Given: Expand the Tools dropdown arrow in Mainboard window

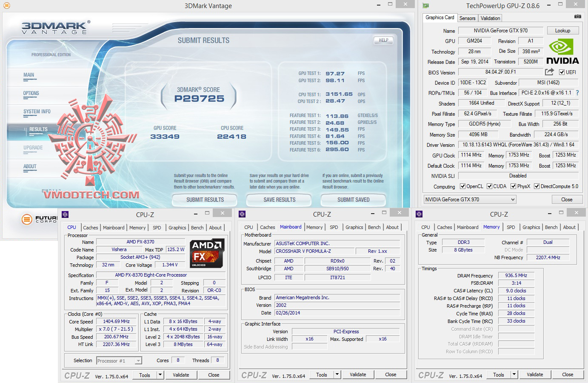Looking at the screenshot, I should tap(337, 374).
